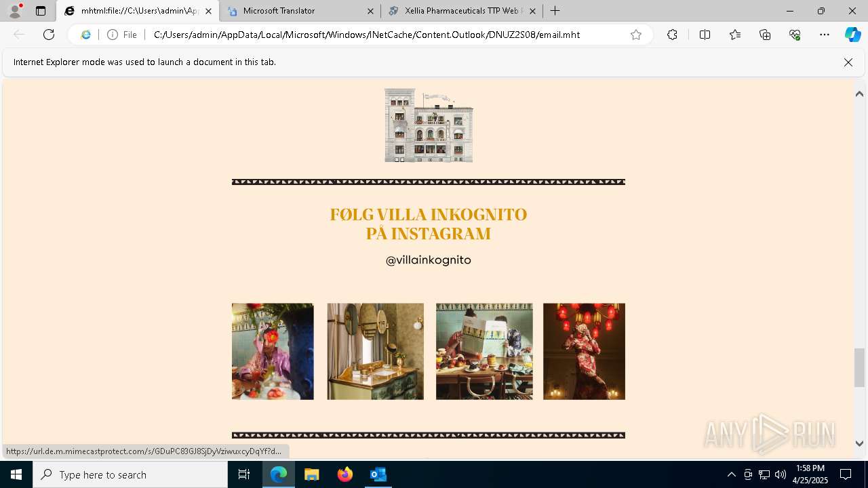Open the Favorites list
The width and height of the screenshot is (868, 488).
[x=735, y=35]
